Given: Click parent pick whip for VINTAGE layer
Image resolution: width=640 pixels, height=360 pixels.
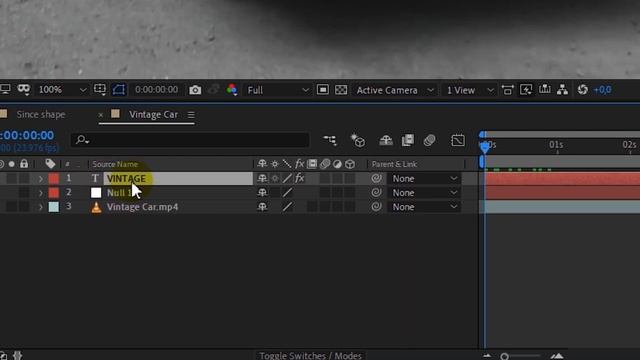Looking at the screenshot, I should click(x=376, y=178).
